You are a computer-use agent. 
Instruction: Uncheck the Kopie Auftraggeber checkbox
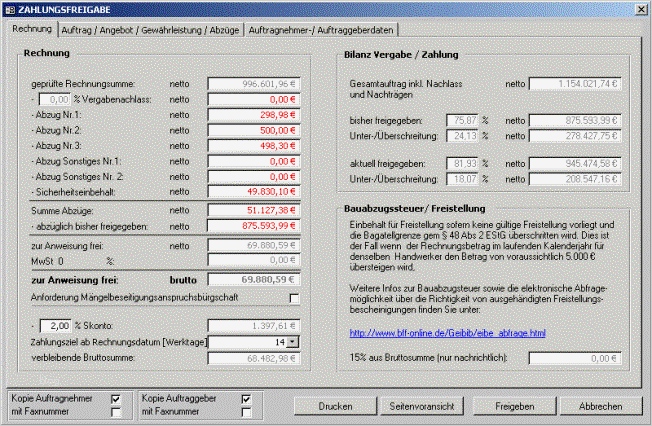click(x=246, y=399)
